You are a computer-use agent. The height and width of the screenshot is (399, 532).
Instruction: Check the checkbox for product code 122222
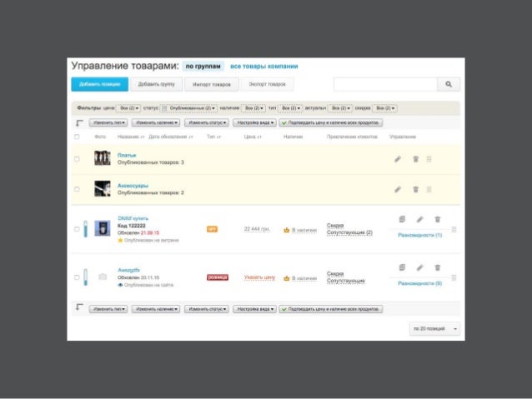(x=77, y=229)
